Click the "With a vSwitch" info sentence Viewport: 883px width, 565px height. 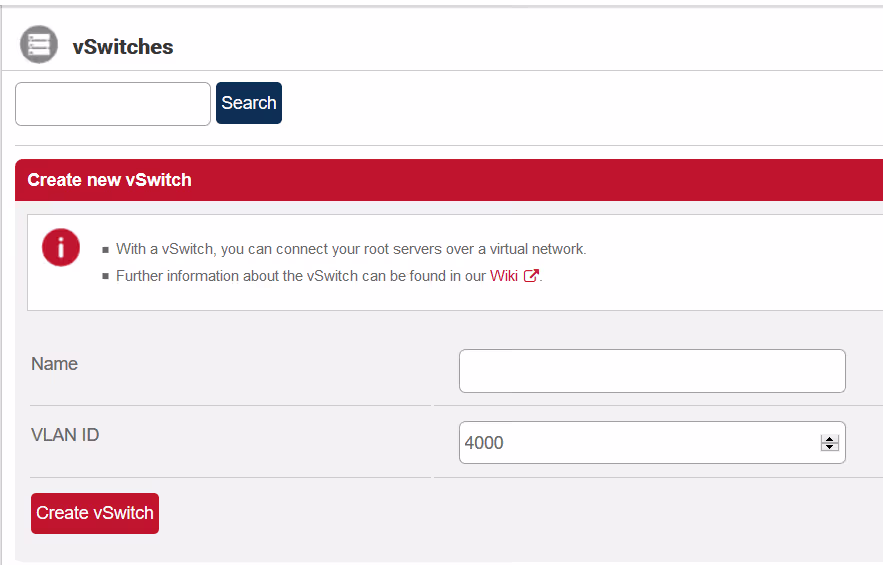tap(351, 249)
